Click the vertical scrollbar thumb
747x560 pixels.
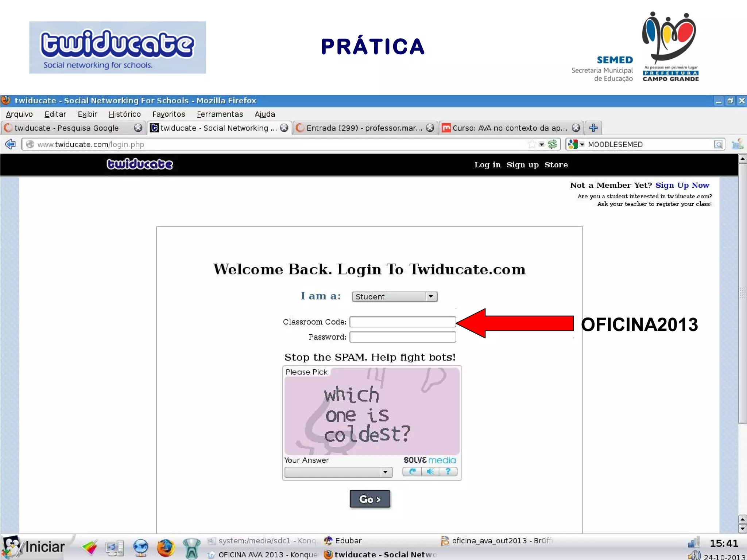coord(742,293)
